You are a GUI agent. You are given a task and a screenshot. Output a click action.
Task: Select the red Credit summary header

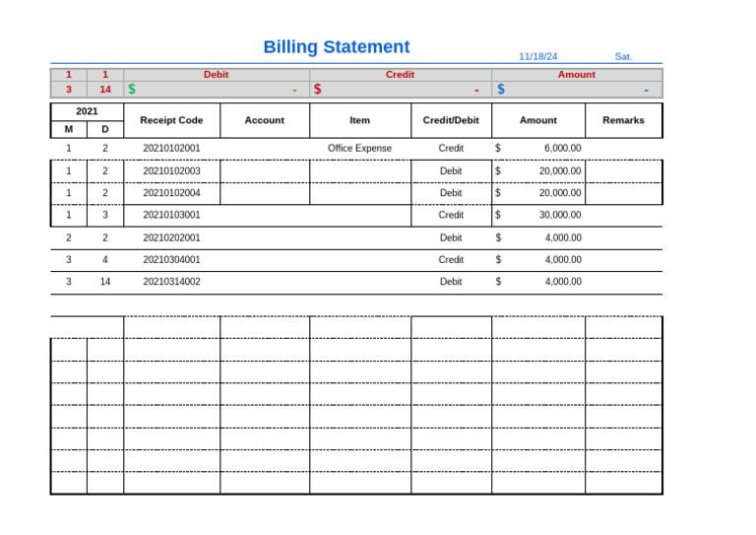[x=400, y=74]
